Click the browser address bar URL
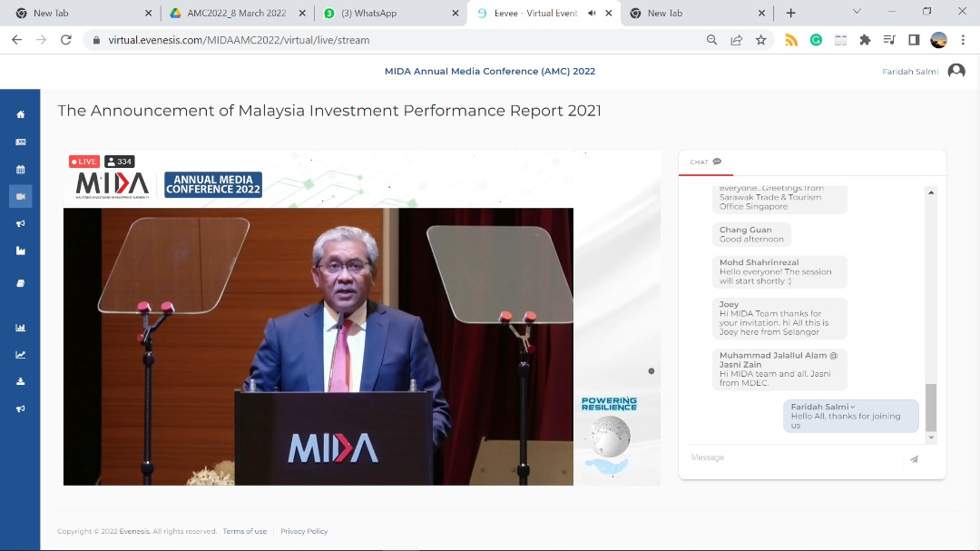Image resolution: width=980 pixels, height=551 pixels. [x=239, y=40]
